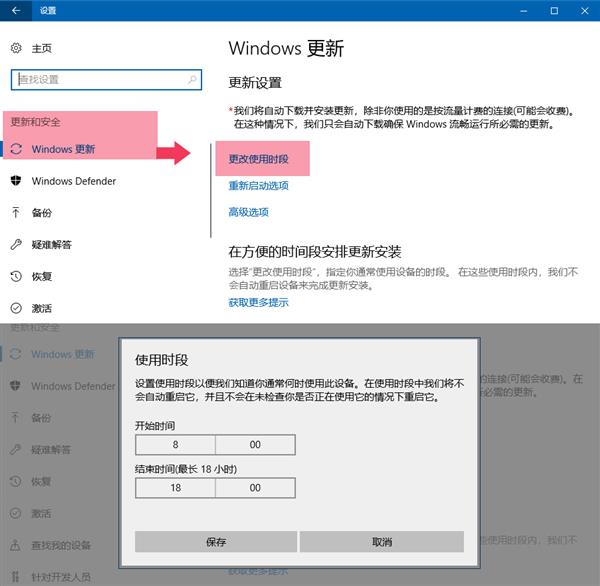
Task: Click dimmed 备份 item behind dialog
Action: [41, 418]
